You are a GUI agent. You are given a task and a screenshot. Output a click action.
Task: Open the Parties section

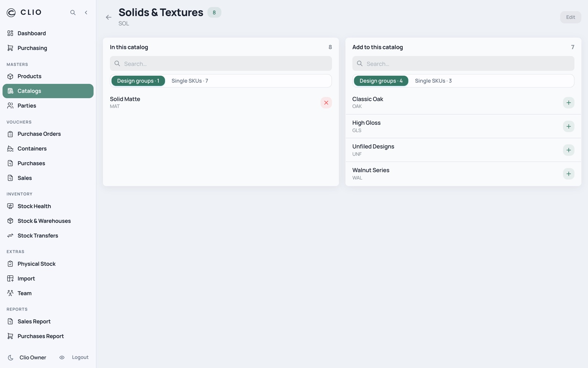click(x=48, y=106)
